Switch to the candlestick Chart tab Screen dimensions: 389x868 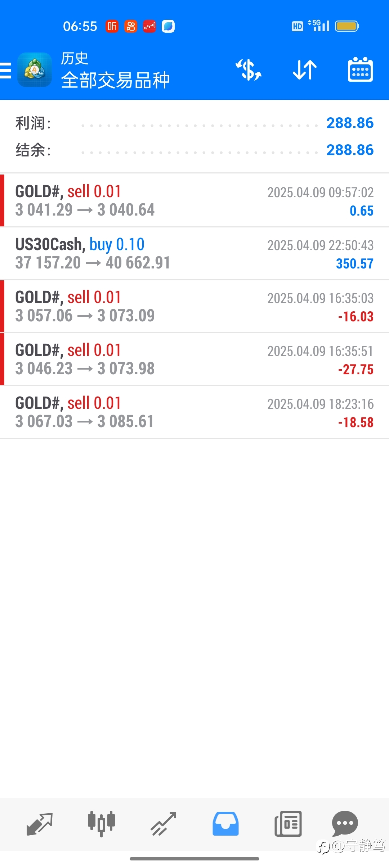[102, 824]
